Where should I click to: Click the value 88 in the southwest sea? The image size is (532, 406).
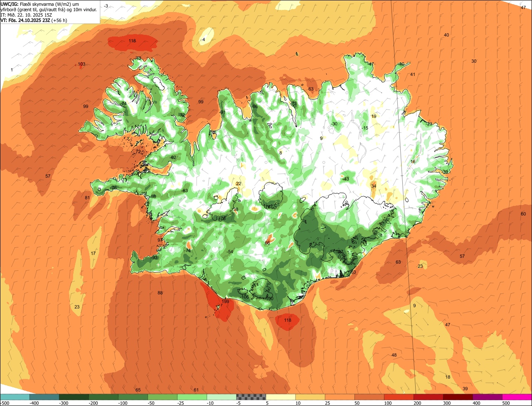pyautogui.click(x=160, y=293)
